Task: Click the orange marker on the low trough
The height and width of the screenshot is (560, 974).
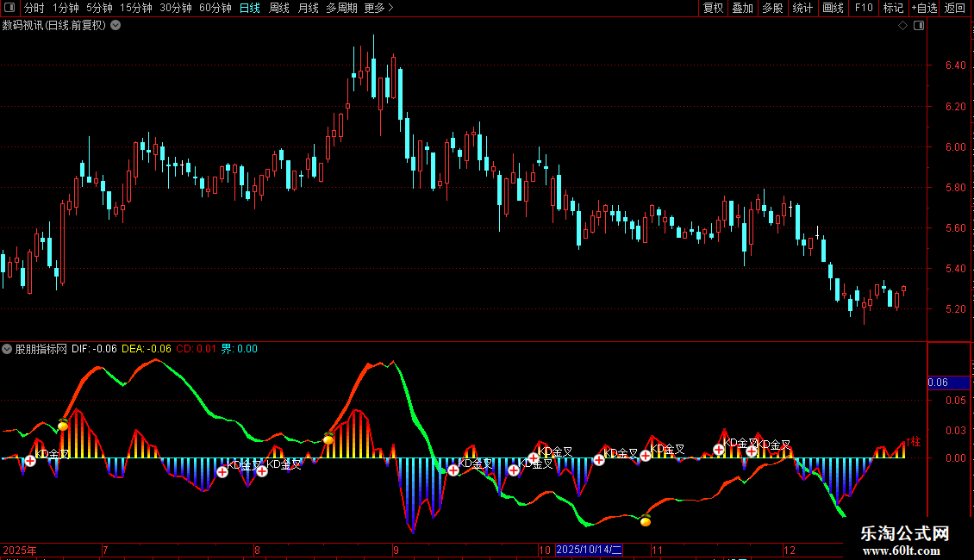Action: (646, 520)
